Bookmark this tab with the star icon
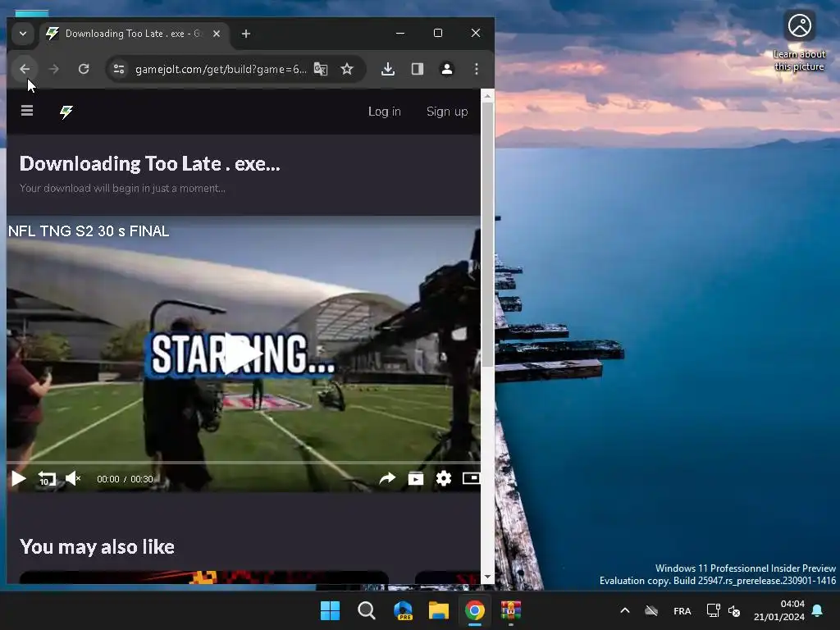The width and height of the screenshot is (840, 630). click(x=347, y=69)
